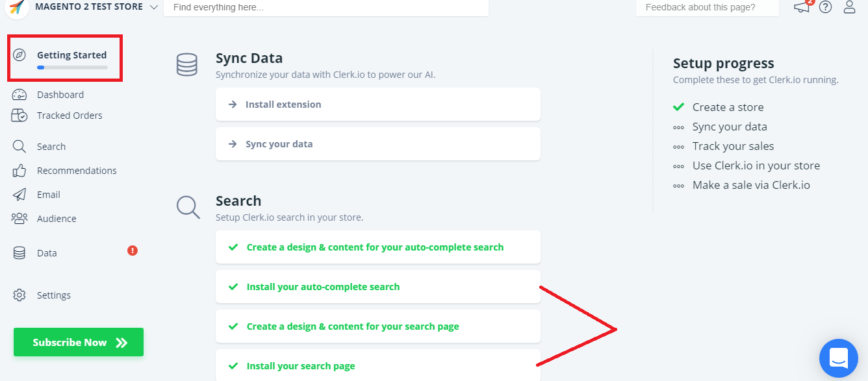Screen dimensions: 868x381
Task: Expand the Magento 2 Test Store dropdown
Action: click(153, 7)
